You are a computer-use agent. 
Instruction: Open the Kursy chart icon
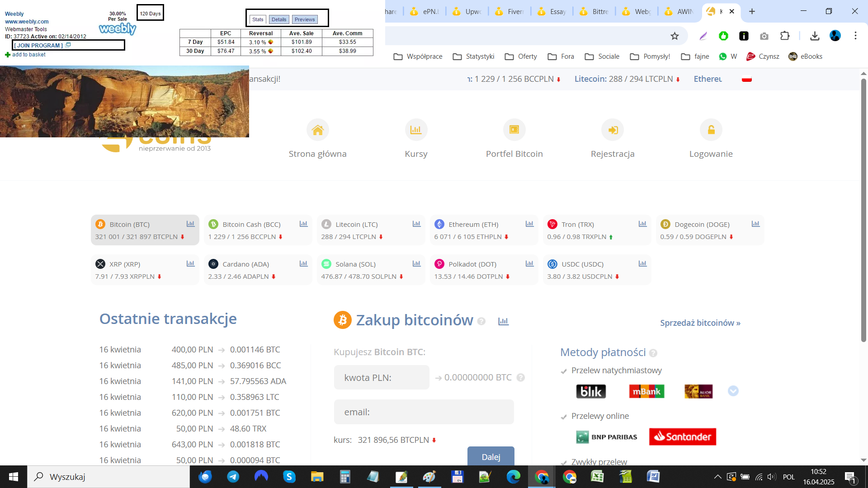[416, 130]
